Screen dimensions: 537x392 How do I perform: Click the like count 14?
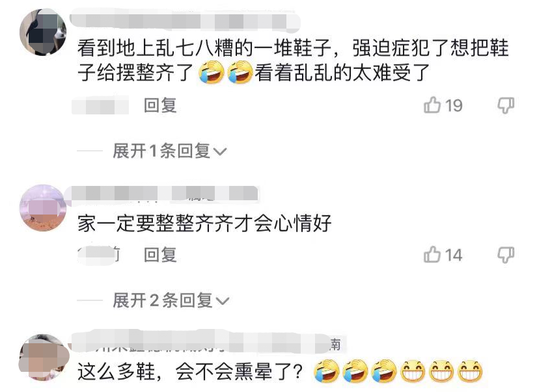pos(454,255)
